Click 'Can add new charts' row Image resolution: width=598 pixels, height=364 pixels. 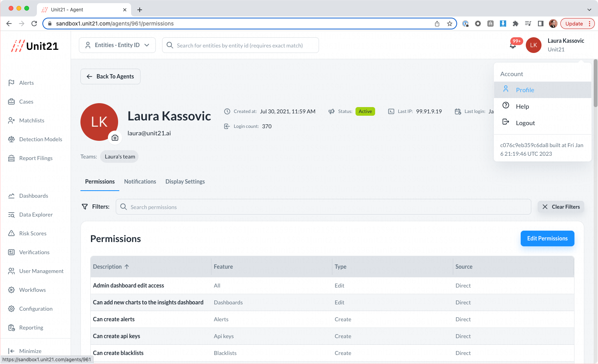pos(332,302)
